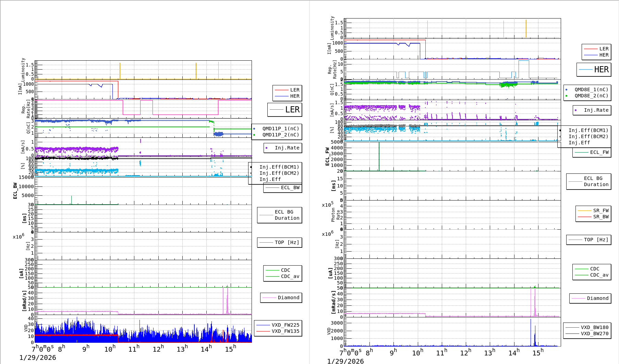
Task: Click the SR_BW legend text
Action: 602,216
